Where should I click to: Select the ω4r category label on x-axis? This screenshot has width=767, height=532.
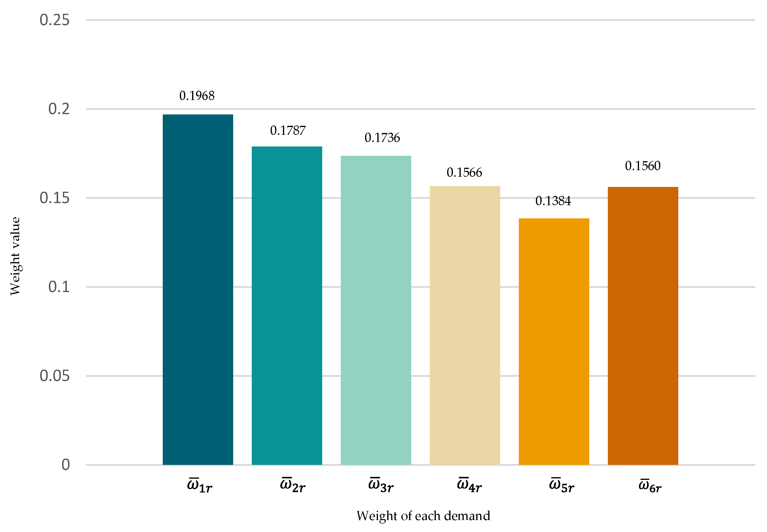[x=469, y=486]
